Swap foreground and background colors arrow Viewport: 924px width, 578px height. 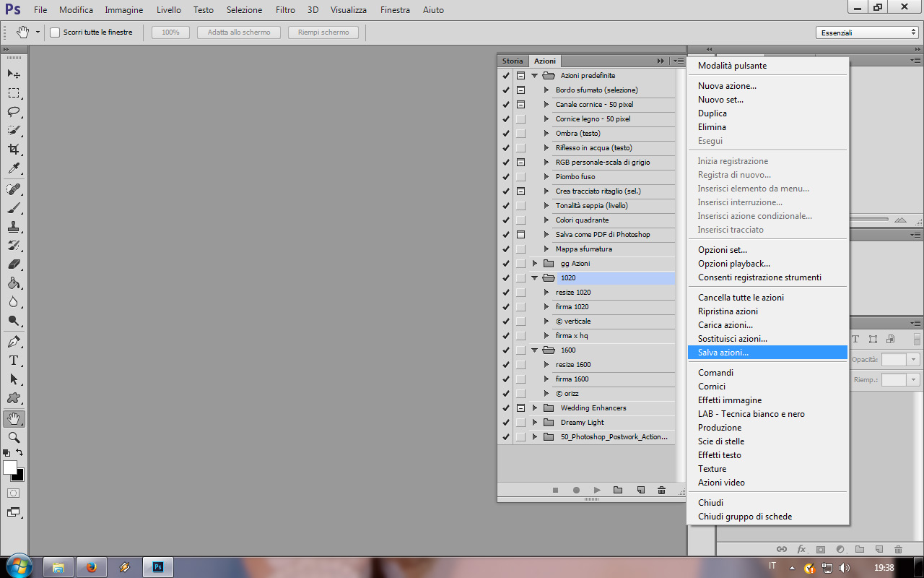[x=19, y=453]
